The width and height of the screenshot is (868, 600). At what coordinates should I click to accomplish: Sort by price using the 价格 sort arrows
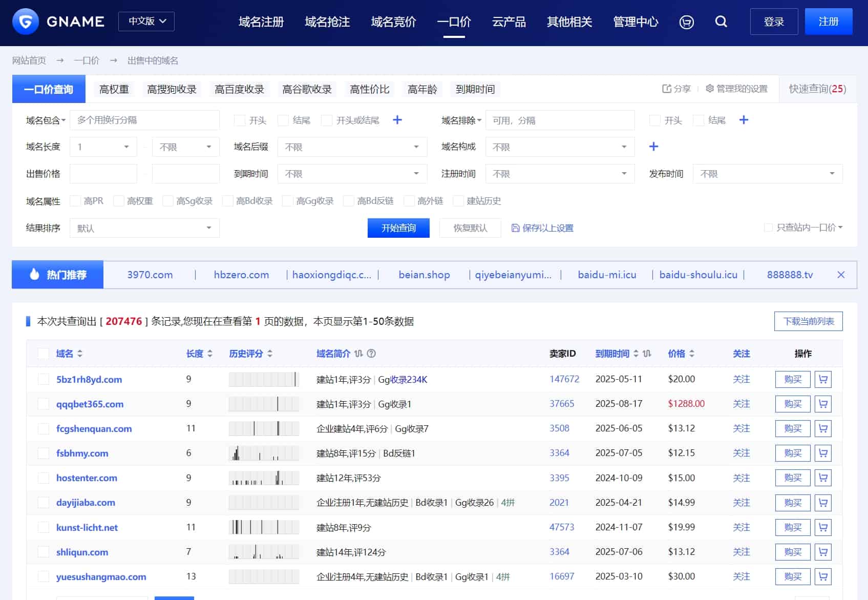693,354
